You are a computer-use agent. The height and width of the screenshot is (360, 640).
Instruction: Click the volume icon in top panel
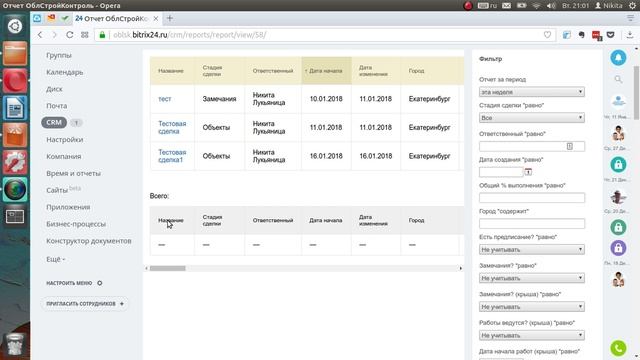(551, 6)
